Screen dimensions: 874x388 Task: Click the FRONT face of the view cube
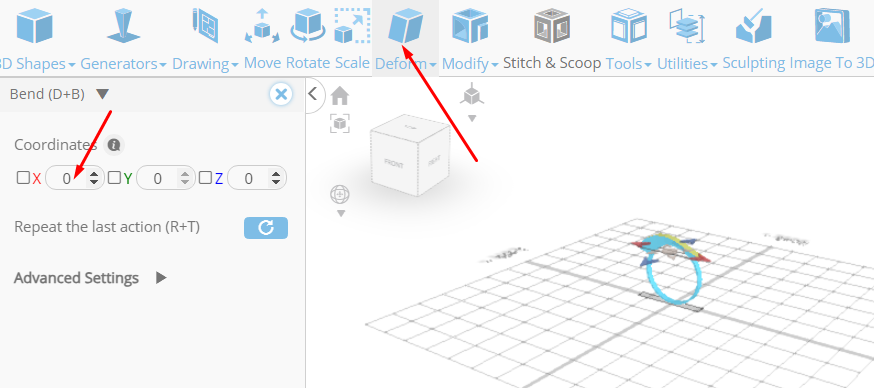click(394, 163)
